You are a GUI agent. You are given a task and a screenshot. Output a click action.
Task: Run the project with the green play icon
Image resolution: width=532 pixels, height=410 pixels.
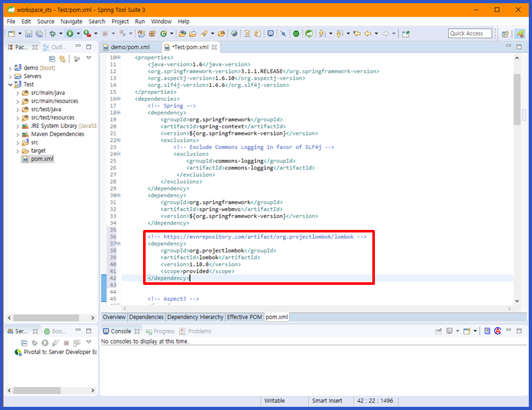coord(70,34)
